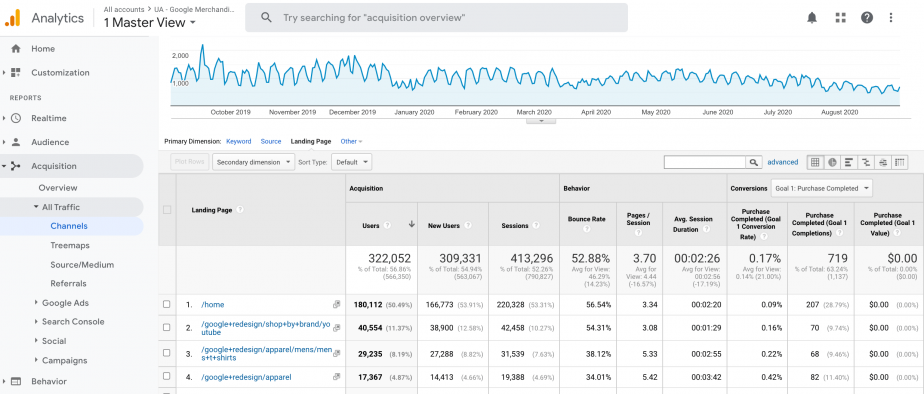
Task: Open the Secondary dimension dropdown
Action: (253, 163)
